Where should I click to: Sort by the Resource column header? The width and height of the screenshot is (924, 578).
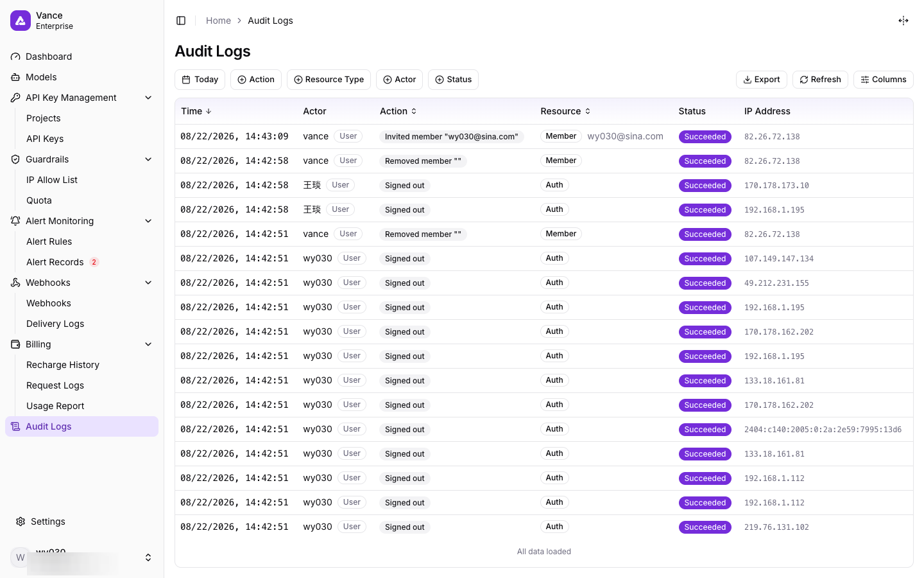click(565, 111)
